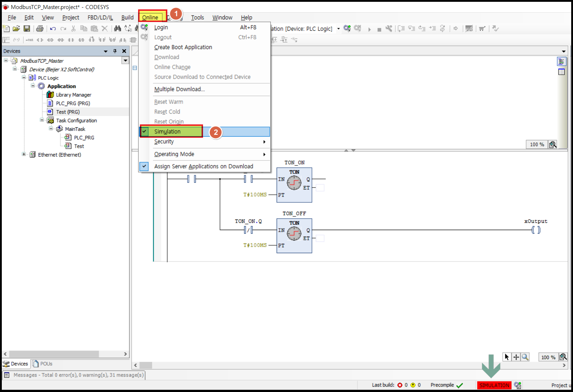Open the File menu
Viewport: 573px width, 392px height.
pyautogui.click(x=12, y=17)
